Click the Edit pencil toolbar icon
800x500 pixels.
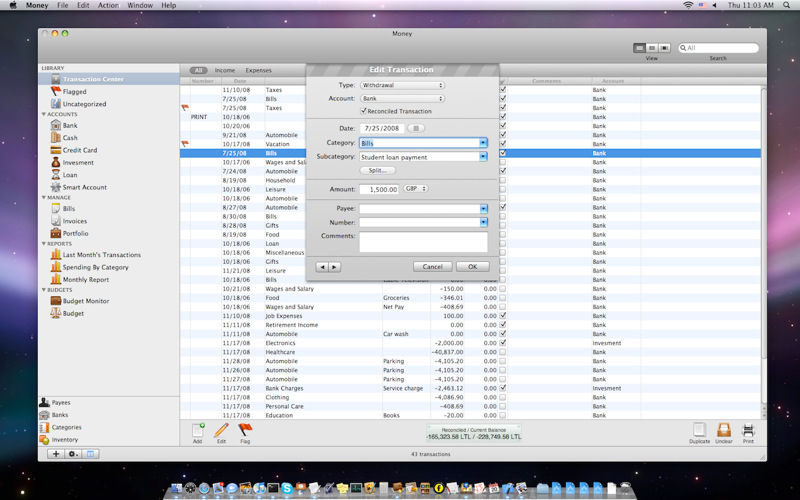coord(221,433)
